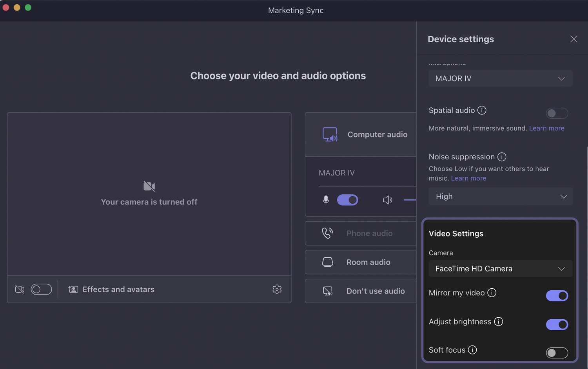Viewport: 588px width, 369px height.
Task: Open the FaceTime HD Camera dropdown
Action: coord(500,269)
